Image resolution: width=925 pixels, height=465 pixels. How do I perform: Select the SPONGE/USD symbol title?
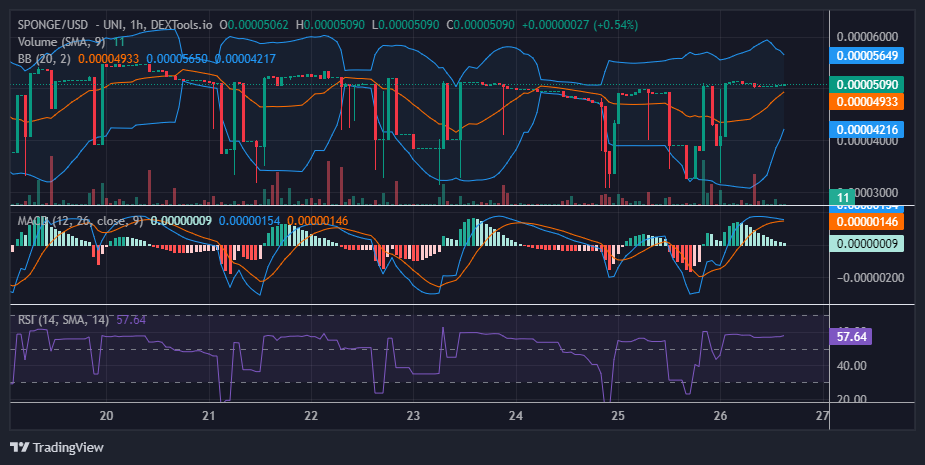pyautogui.click(x=53, y=25)
